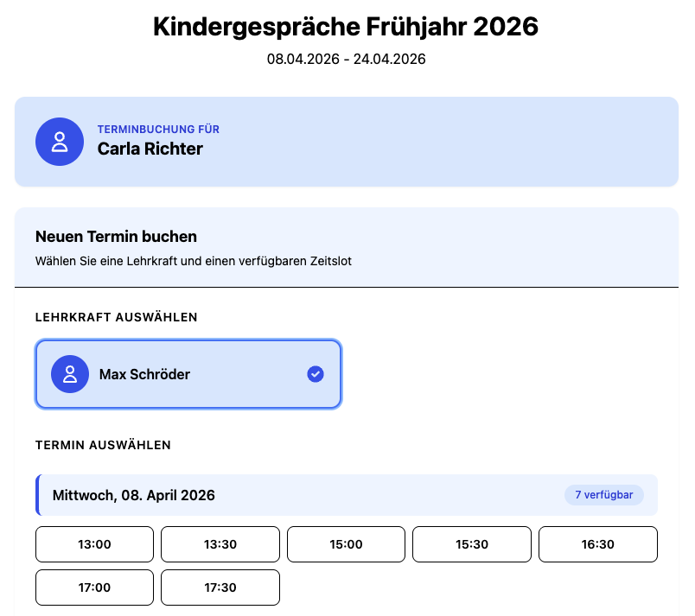Click the '08.04.2026 - 24.04.2026' date range
The width and height of the screenshot is (695, 616).
[347, 59]
